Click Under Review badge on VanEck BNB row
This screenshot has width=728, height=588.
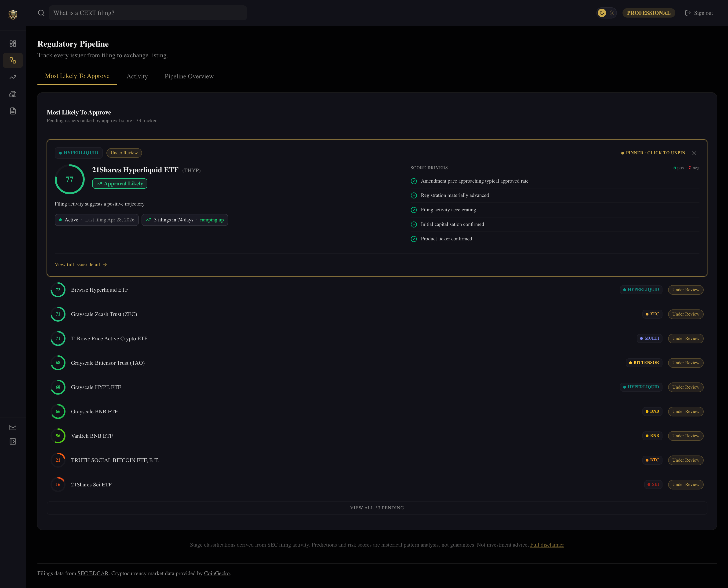click(x=686, y=436)
